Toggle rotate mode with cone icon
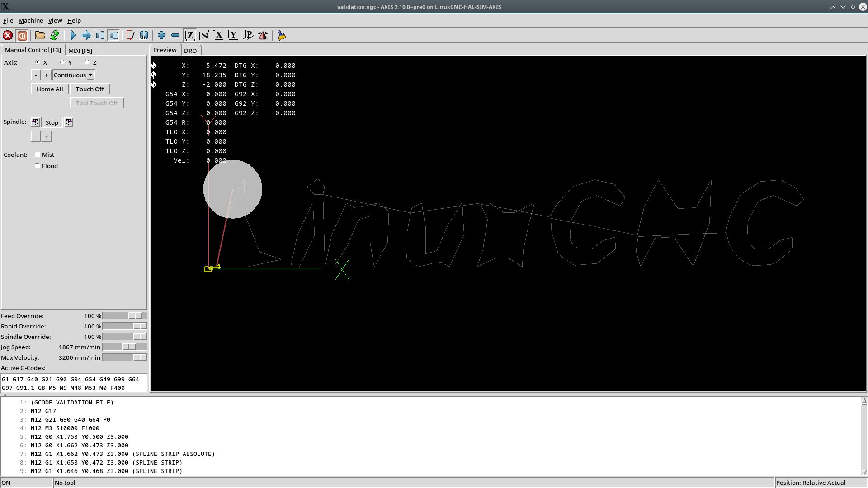This screenshot has height=488, width=868. tap(263, 35)
